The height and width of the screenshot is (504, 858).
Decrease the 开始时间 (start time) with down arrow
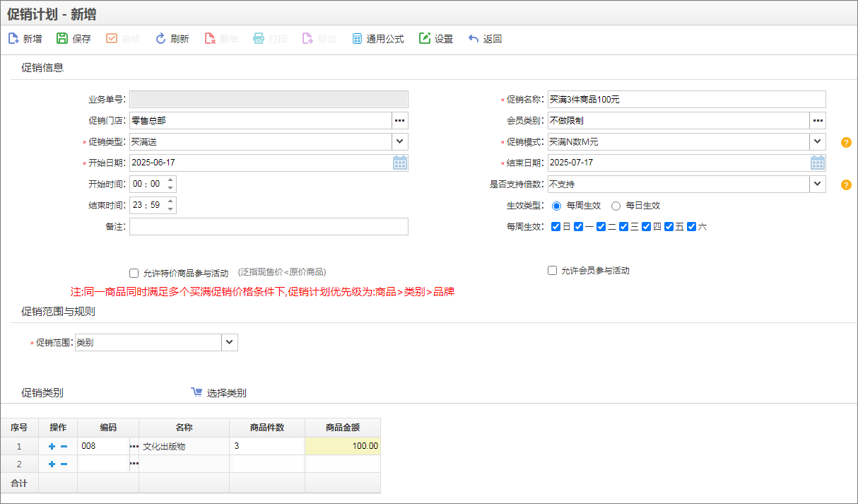pyautogui.click(x=170, y=188)
